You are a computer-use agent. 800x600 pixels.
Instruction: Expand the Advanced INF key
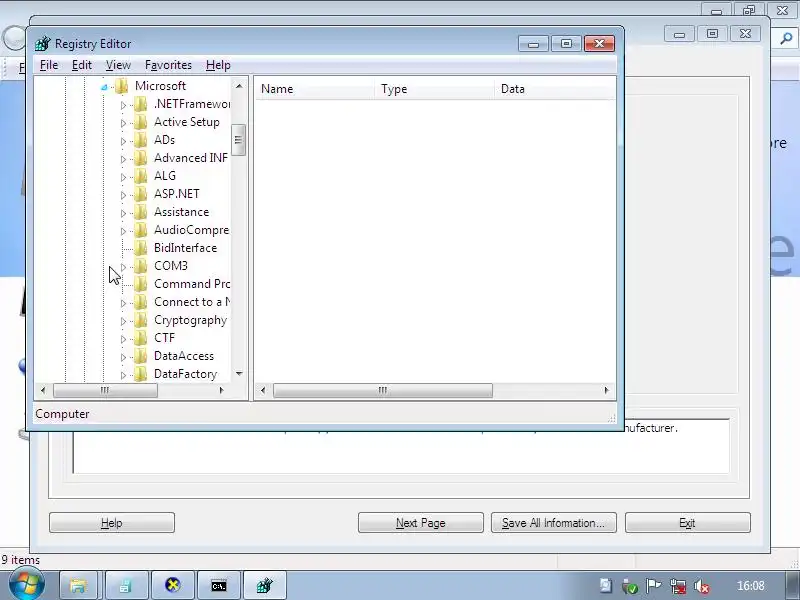tap(123, 159)
